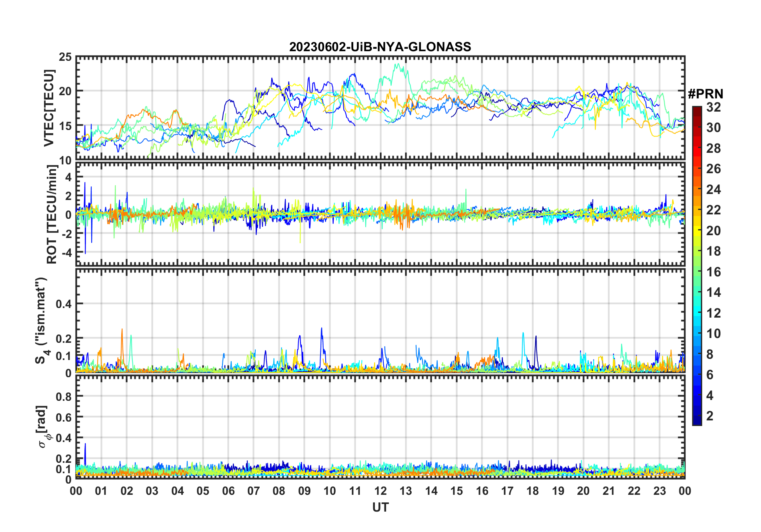
Task: Pick the green colorbar segment near 16
Action: point(697,272)
